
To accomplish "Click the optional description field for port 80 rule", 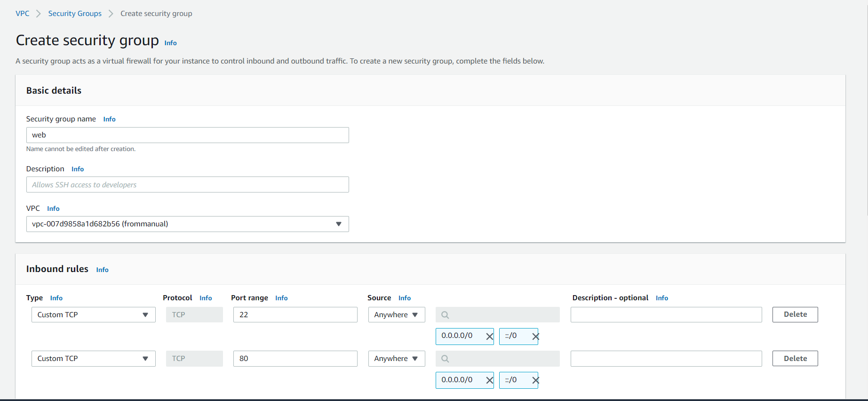I will coord(666,359).
